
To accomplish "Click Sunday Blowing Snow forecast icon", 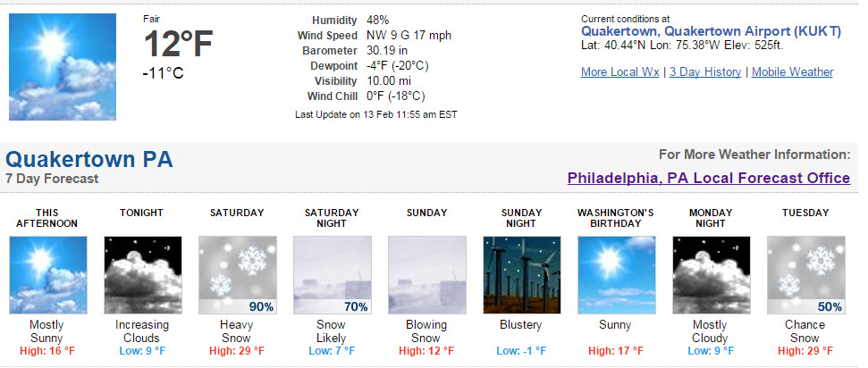I will 426,275.
